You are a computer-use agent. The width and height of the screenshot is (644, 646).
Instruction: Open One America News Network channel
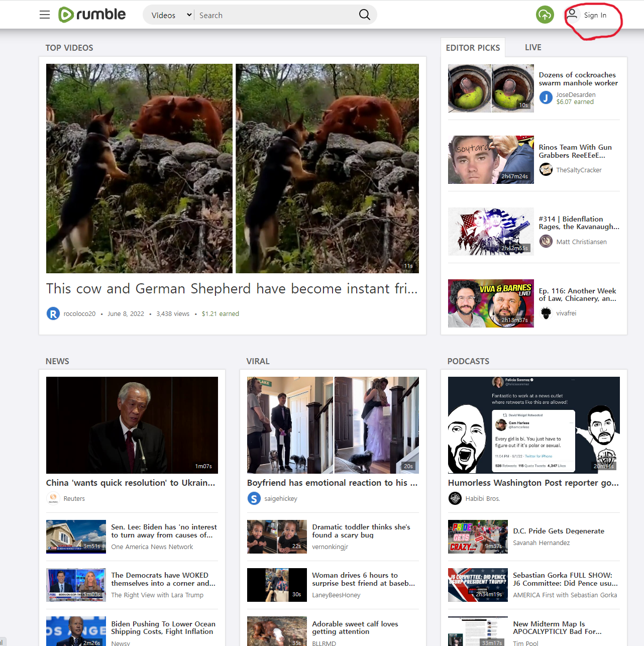(152, 547)
